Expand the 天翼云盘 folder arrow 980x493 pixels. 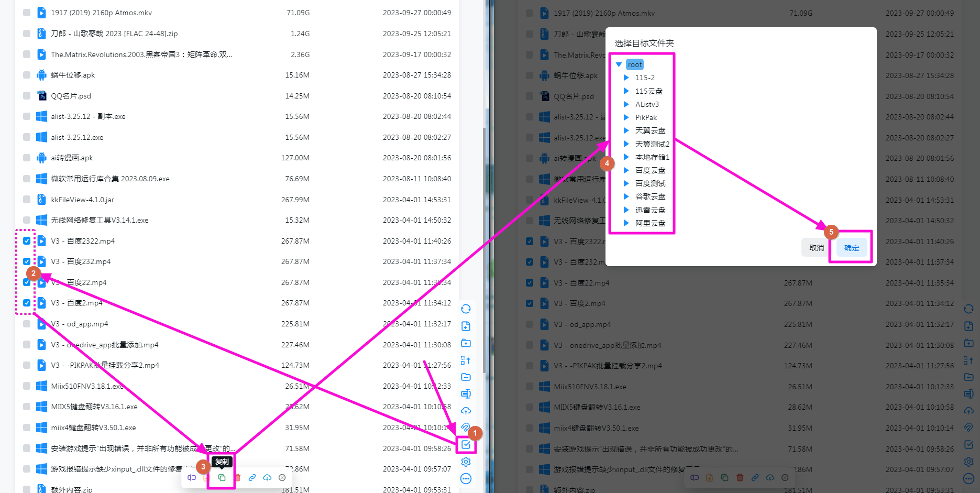(x=626, y=130)
